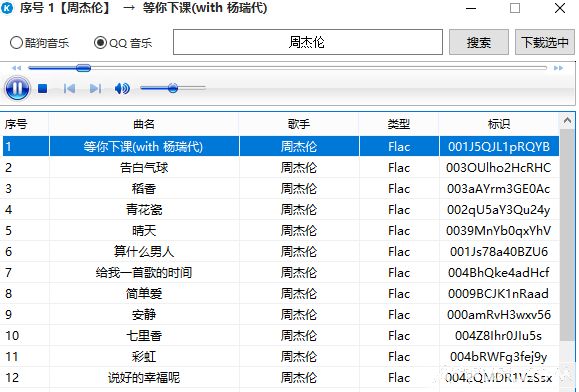579x392 pixels.
Task: Click identifier 001J5QJL1pRQYB
Action: (499, 147)
